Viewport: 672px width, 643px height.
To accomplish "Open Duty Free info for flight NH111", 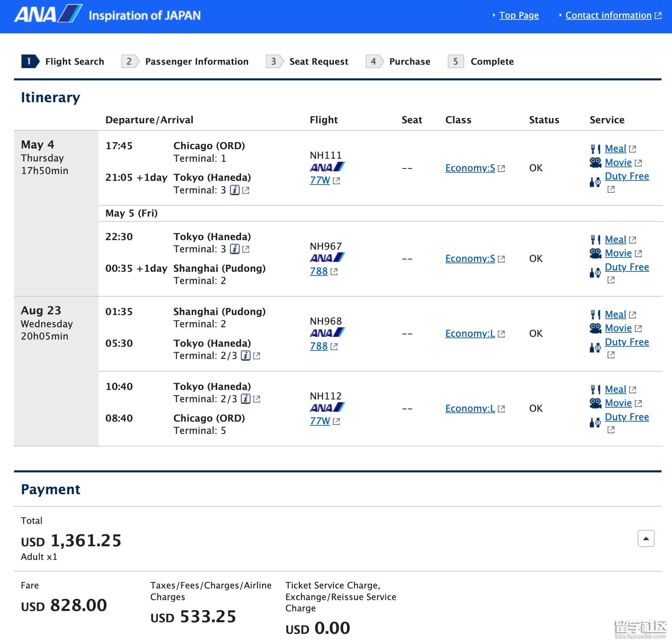I will (626, 176).
